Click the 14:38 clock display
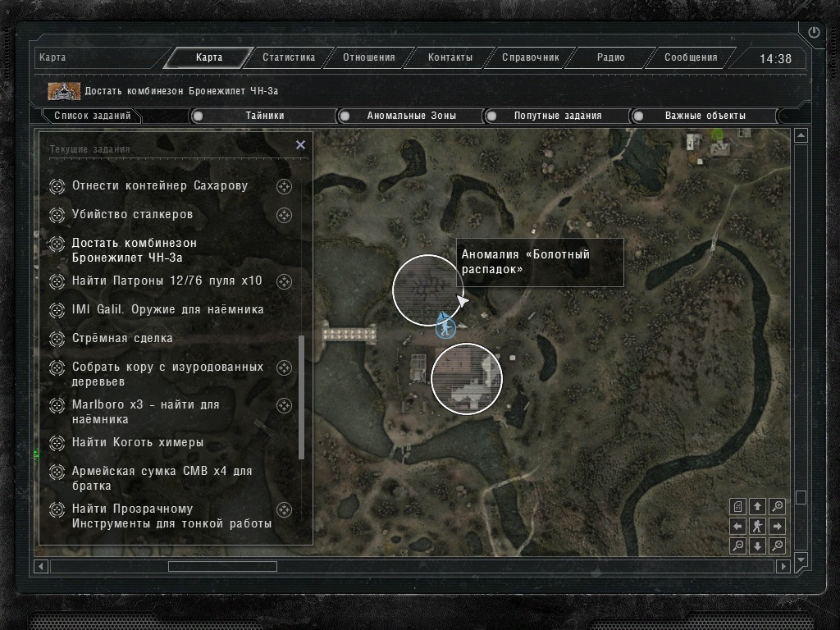Image resolution: width=840 pixels, height=630 pixels. [775, 59]
